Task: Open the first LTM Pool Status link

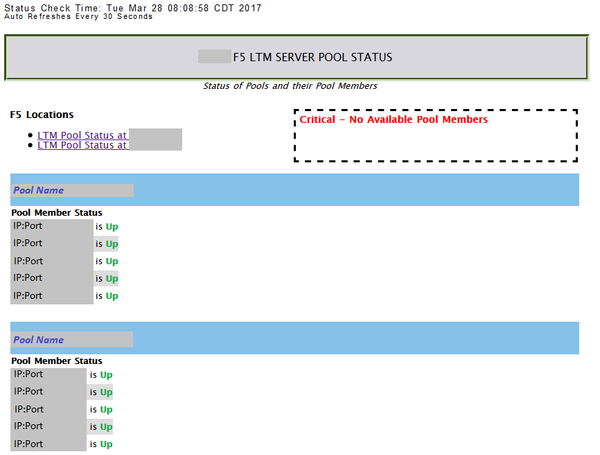Action: click(x=82, y=135)
